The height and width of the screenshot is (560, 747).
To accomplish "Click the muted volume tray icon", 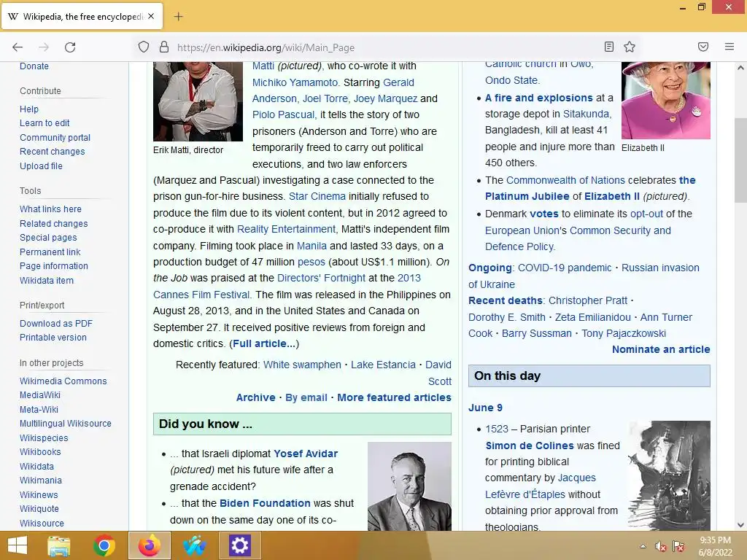I will [x=660, y=546].
